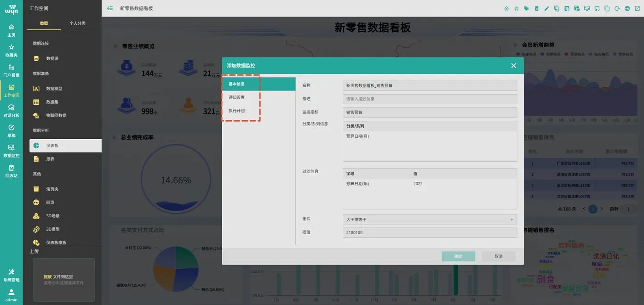Click the delete trash icon in top toolbar

pyautogui.click(x=536, y=8)
